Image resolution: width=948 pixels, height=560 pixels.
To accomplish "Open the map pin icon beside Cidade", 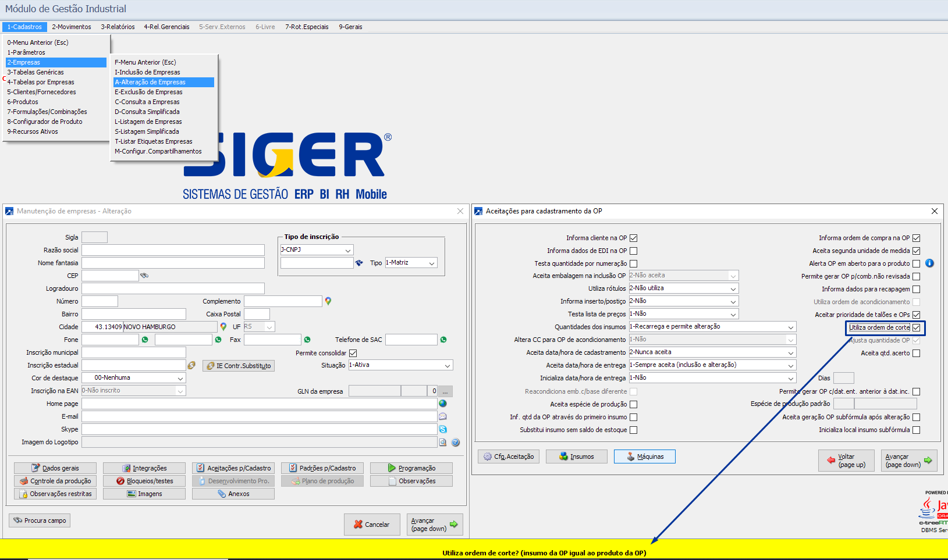I will coord(223,327).
